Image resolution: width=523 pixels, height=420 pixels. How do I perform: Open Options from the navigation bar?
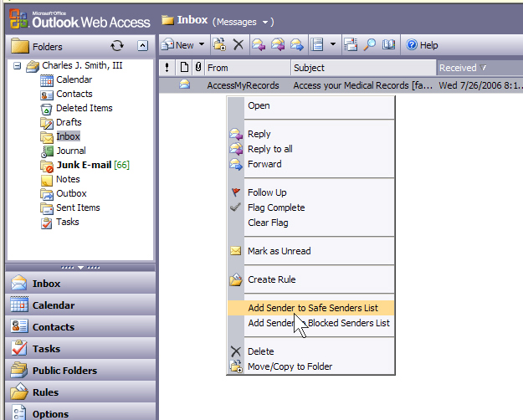pos(80,413)
